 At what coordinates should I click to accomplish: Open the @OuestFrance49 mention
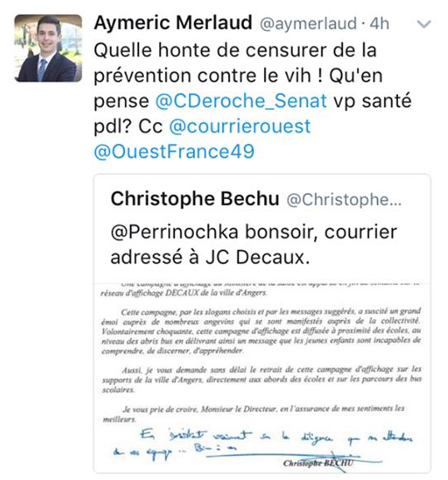click(174, 152)
